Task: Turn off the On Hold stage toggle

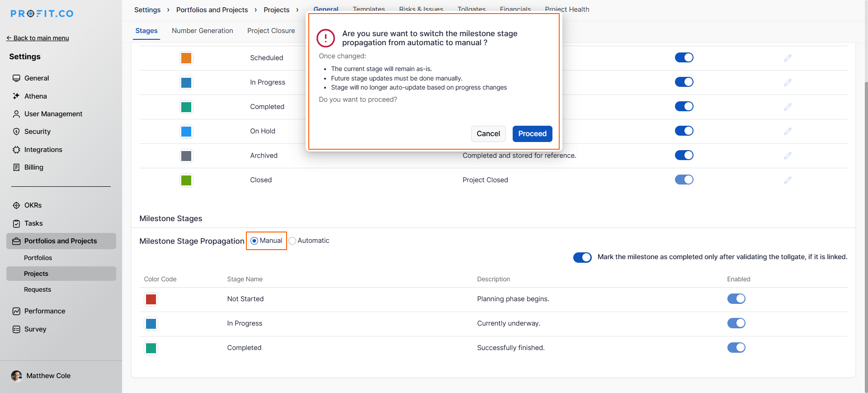Action: pyautogui.click(x=684, y=131)
